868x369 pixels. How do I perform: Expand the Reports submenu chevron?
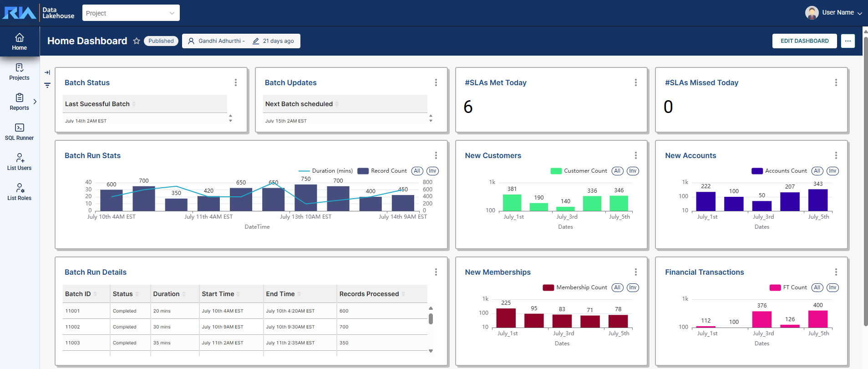[x=35, y=102]
